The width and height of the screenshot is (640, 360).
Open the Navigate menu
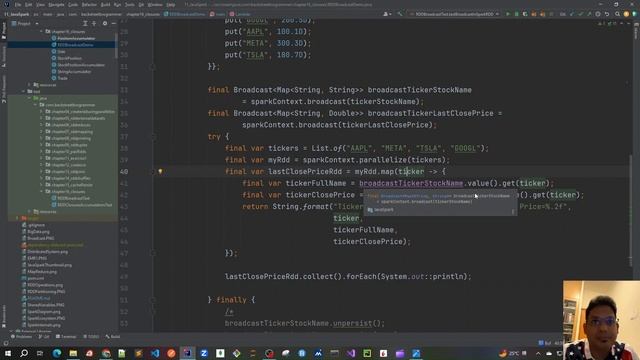pyautogui.click(x=56, y=4)
